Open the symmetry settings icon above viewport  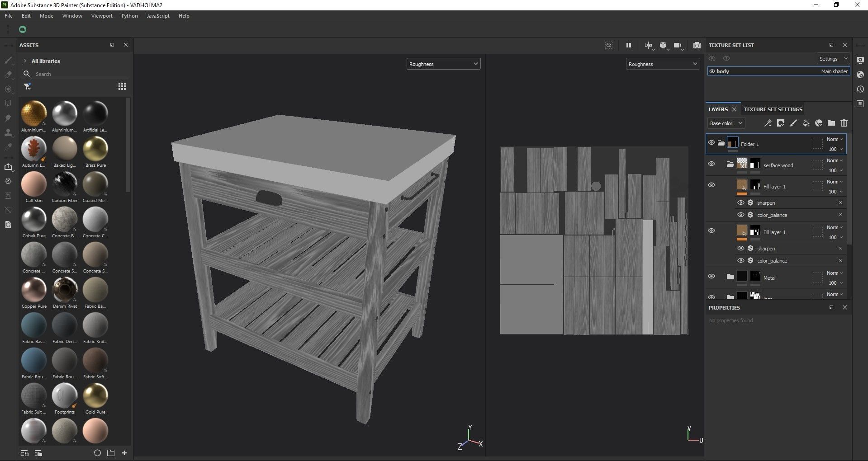(x=649, y=45)
